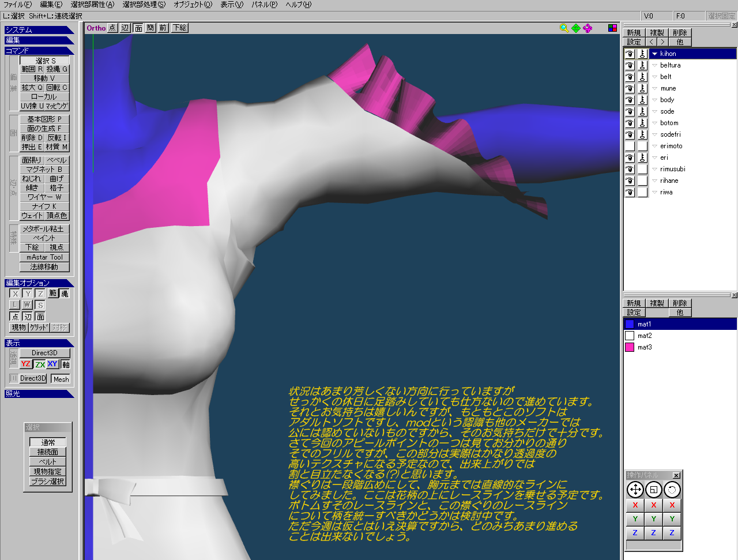
Task: Select the sodefri object in the list
Action: 670,134
